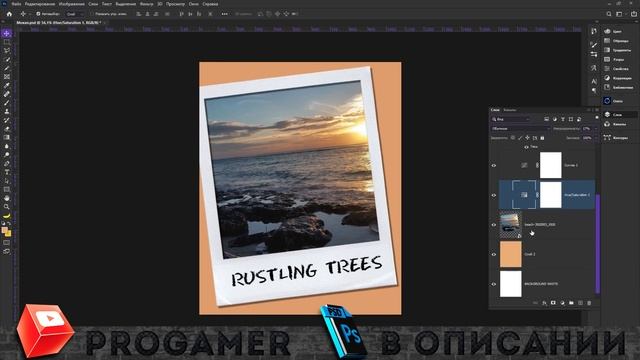Toggle show transform controls checkbox

click(x=92, y=14)
